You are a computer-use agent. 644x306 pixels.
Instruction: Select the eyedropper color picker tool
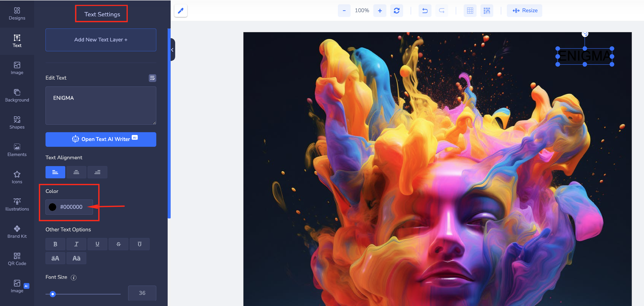tap(181, 11)
